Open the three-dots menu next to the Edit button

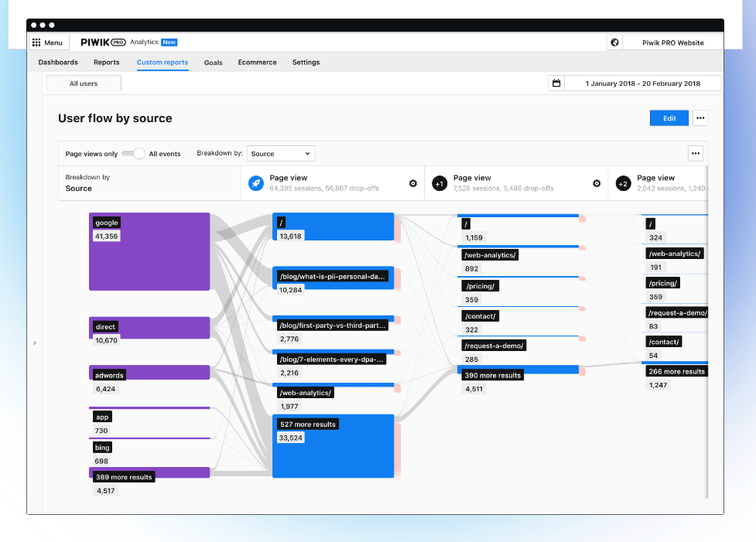click(x=700, y=118)
